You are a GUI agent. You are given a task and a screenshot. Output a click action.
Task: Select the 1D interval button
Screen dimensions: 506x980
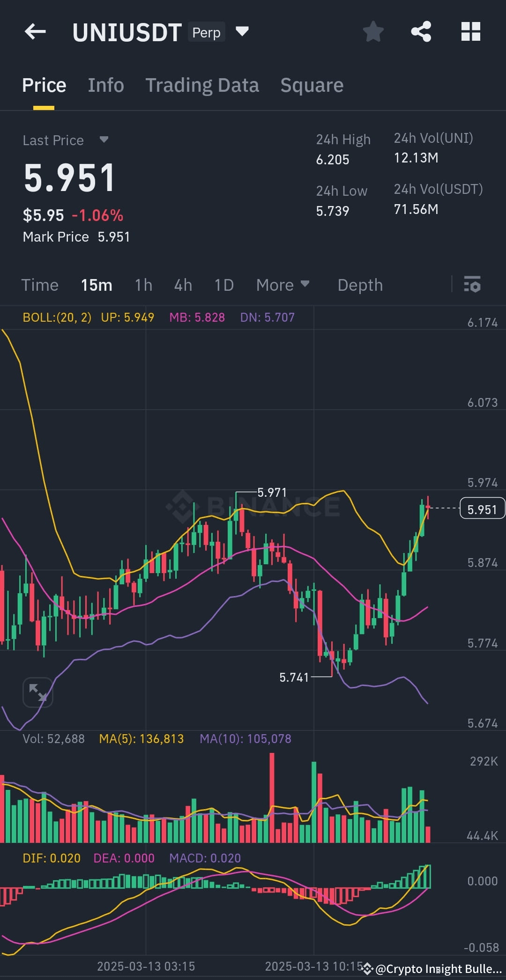coord(224,285)
